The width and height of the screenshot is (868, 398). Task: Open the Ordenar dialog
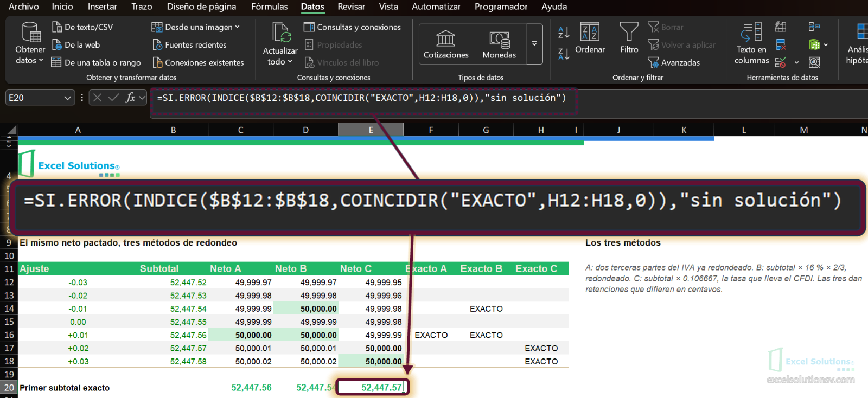590,38
